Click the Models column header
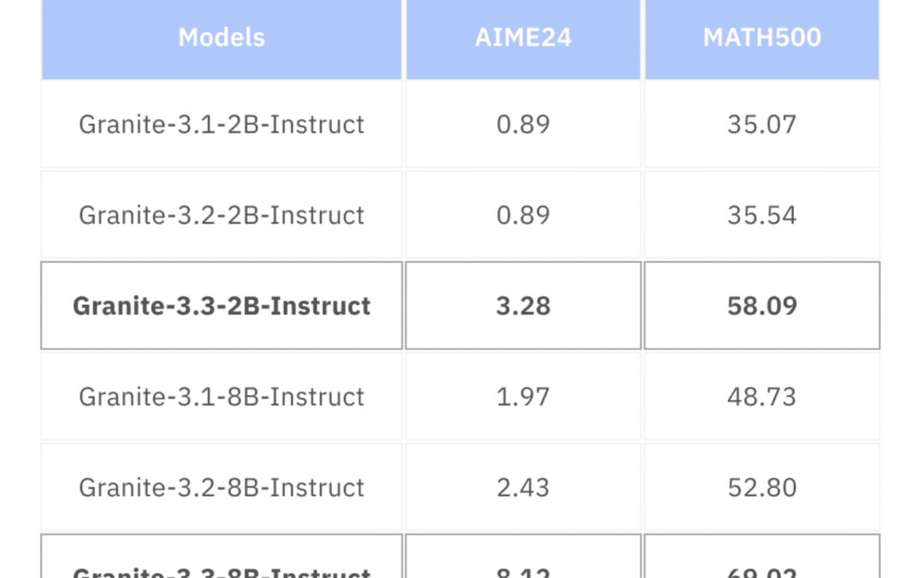924x578 pixels. (x=222, y=38)
